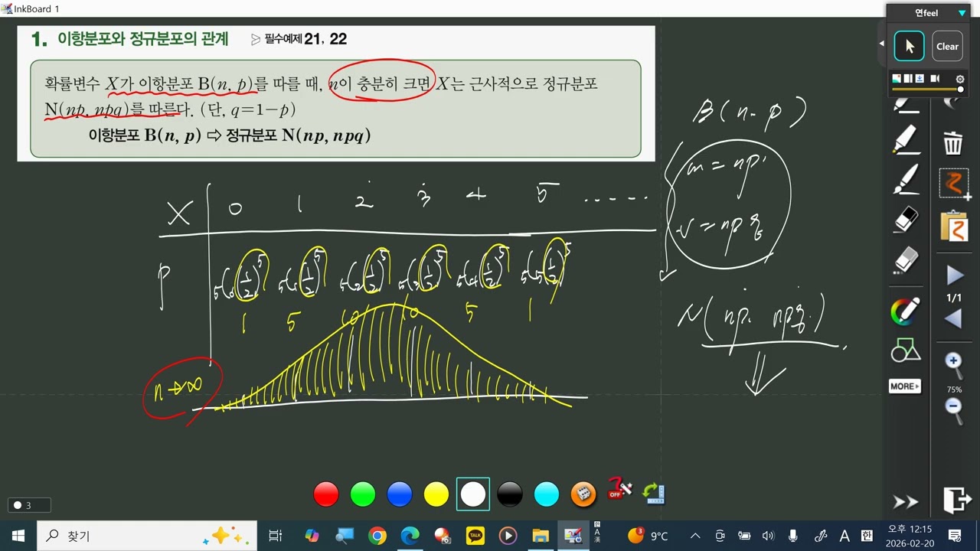This screenshot has height=551, width=980.
Task: Toggle the Korean 한 IME indicator
Action: (x=867, y=536)
